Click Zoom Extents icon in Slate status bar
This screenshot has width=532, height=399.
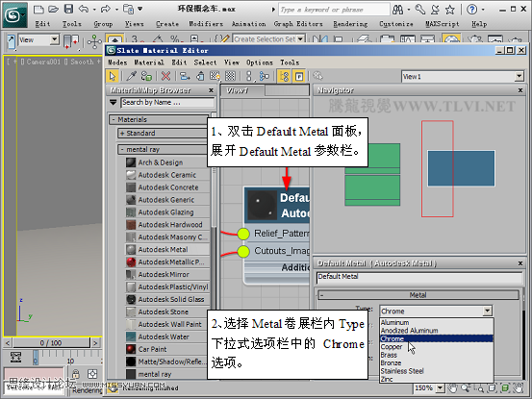pyautogui.click(x=493, y=387)
